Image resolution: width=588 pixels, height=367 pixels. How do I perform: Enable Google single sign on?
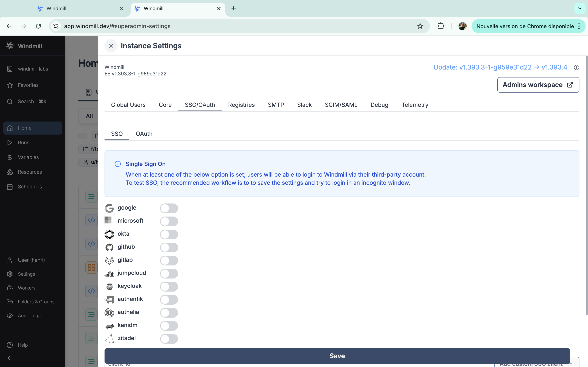169,208
